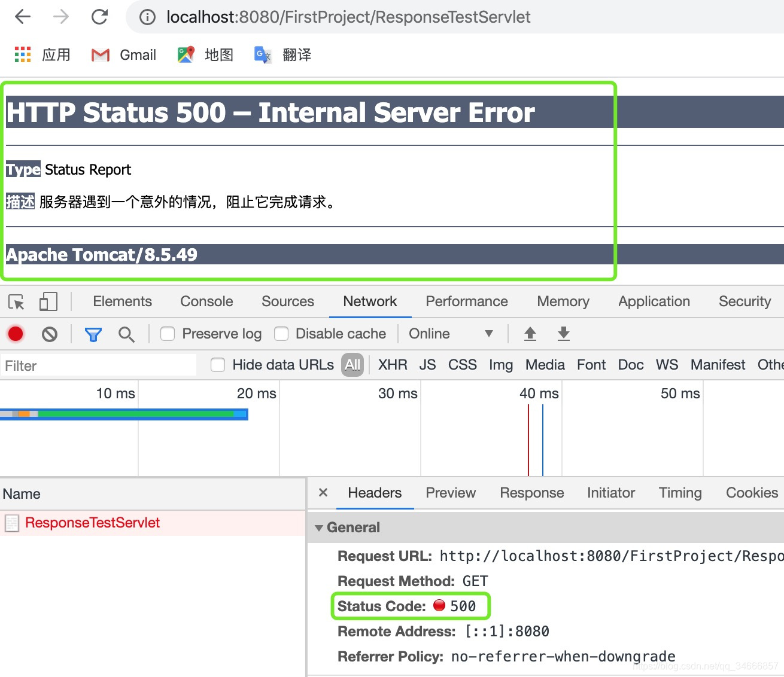Screen dimensions: 784x677
Task: Close the request details pane
Action: [323, 493]
